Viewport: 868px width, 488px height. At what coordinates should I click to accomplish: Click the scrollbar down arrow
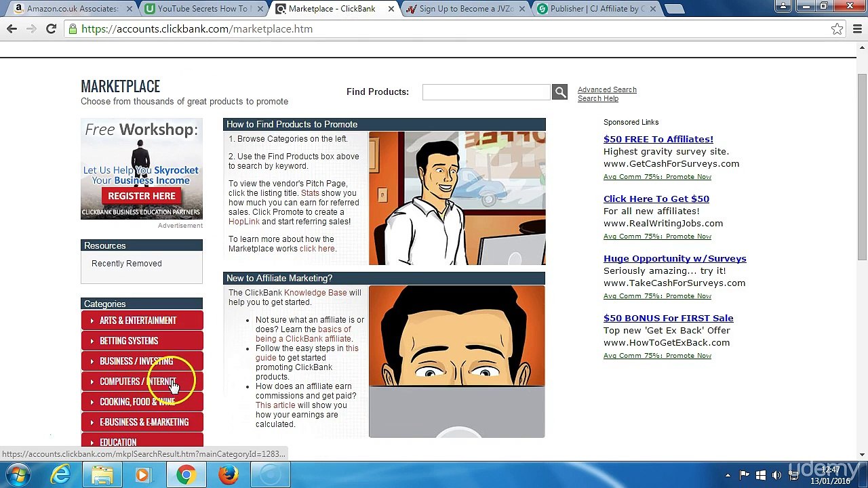[862, 455]
